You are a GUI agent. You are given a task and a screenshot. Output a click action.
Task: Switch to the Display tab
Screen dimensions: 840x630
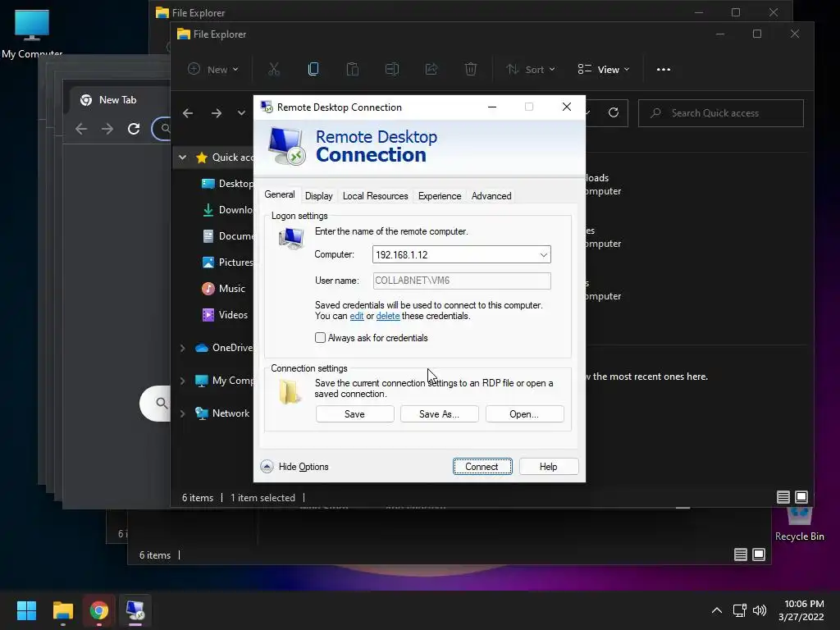click(319, 196)
